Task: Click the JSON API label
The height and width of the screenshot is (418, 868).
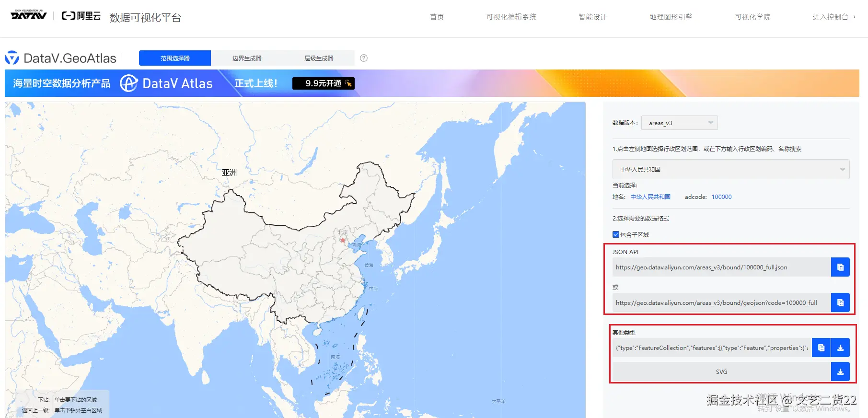Action: 625,252
